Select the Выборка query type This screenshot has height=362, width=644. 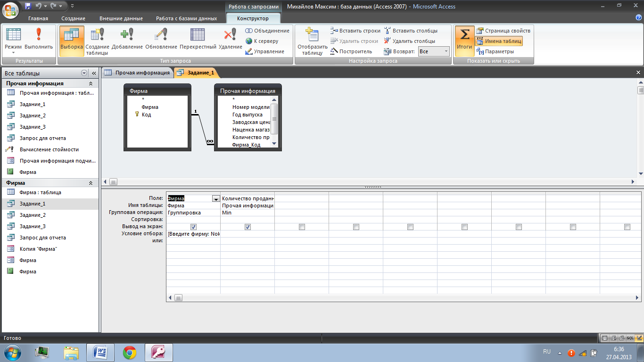pyautogui.click(x=72, y=41)
